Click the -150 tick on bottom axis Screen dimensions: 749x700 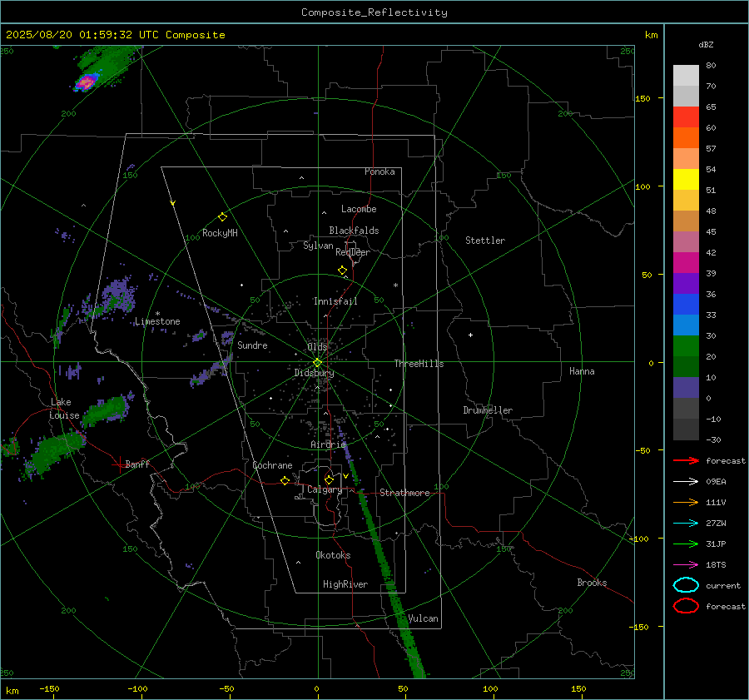tap(49, 688)
